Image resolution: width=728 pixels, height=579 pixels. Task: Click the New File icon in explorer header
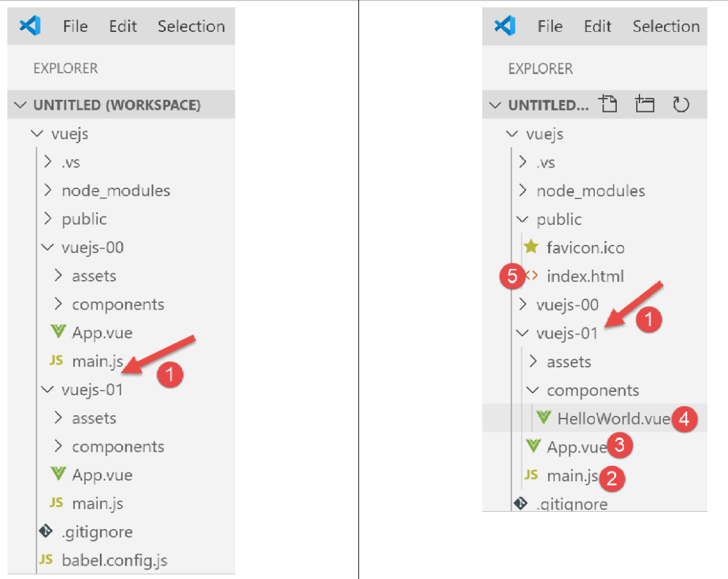click(x=608, y=104)
